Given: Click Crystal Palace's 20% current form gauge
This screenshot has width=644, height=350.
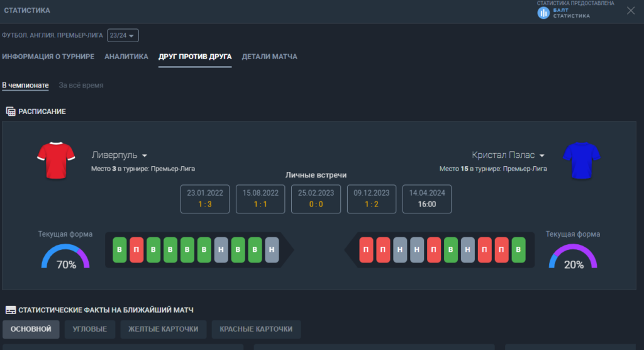Looking at the screenshot, I should [x=573, y=257].
